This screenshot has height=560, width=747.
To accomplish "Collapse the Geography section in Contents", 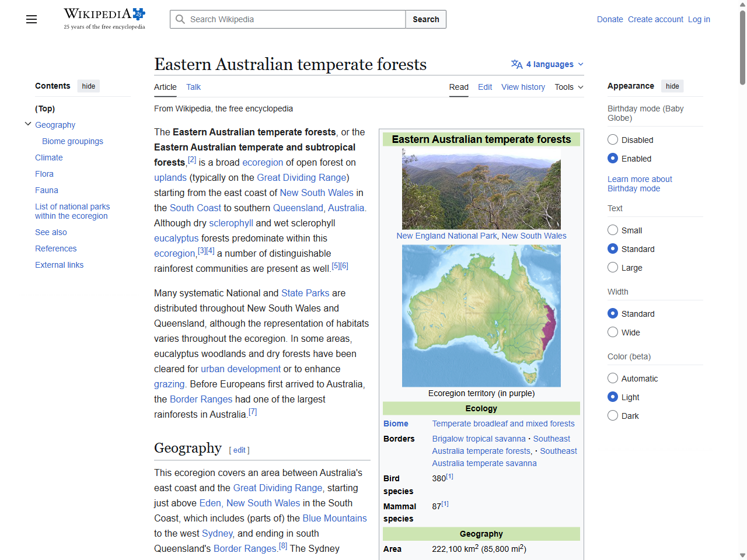I will coord(28,124).
